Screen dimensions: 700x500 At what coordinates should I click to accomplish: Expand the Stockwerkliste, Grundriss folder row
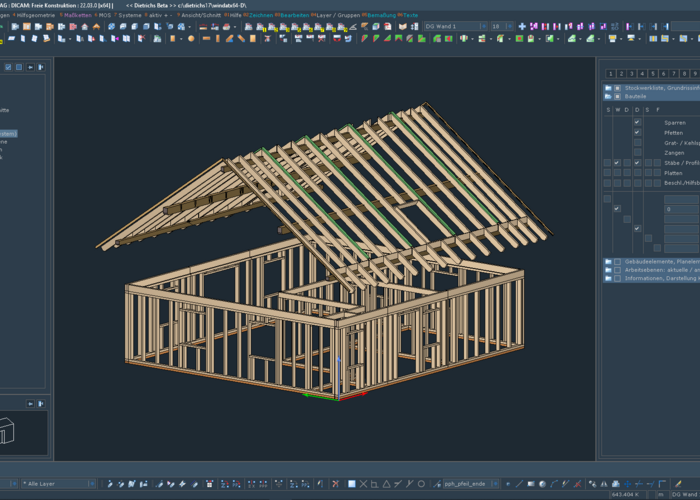pos(651,88)
